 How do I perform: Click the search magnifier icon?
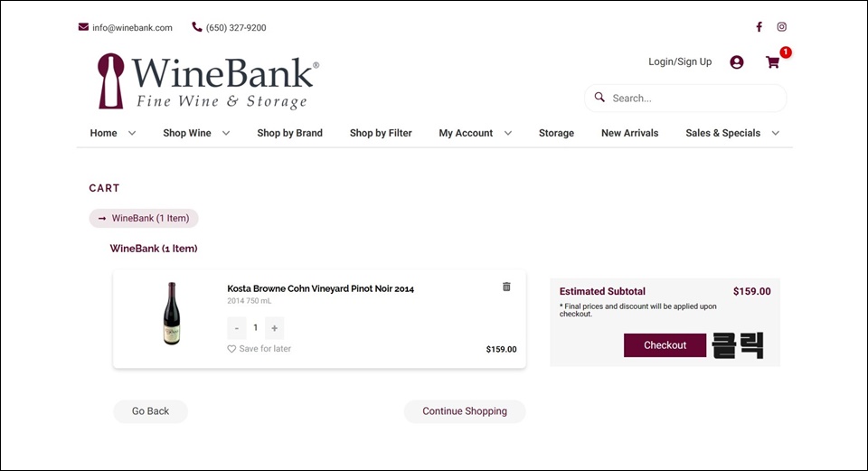click(x=599, y=98)
